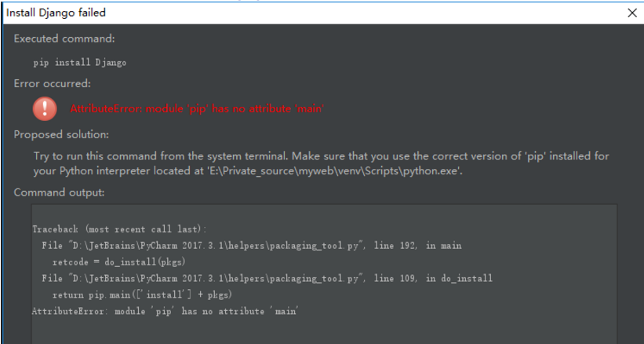The image size is (644, 344).
Task: Click the 'Proposed solution:' label
Action: coord(61,135)
